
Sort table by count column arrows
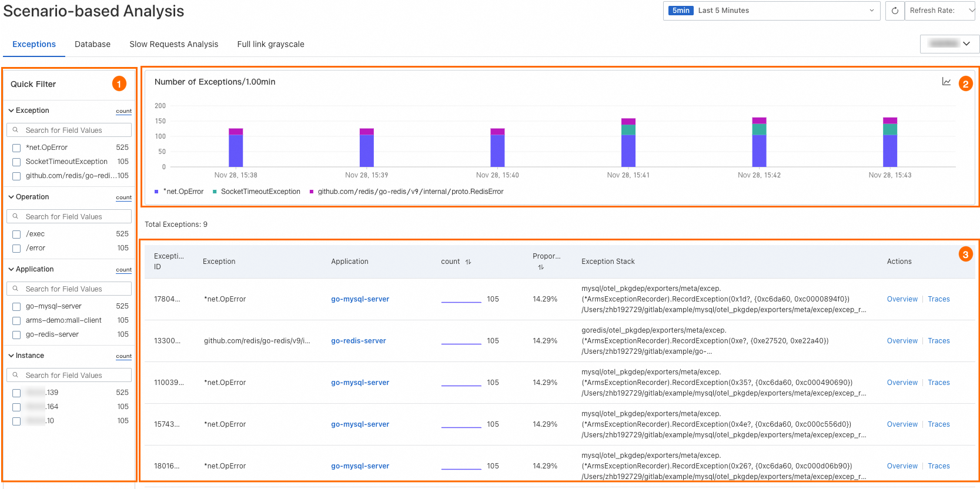point(468,262)
